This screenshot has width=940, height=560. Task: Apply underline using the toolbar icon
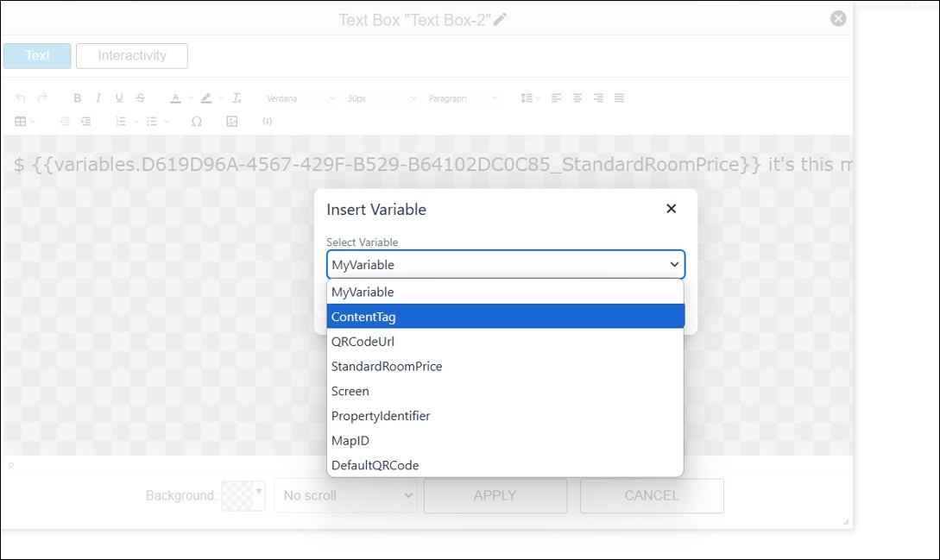119,98
